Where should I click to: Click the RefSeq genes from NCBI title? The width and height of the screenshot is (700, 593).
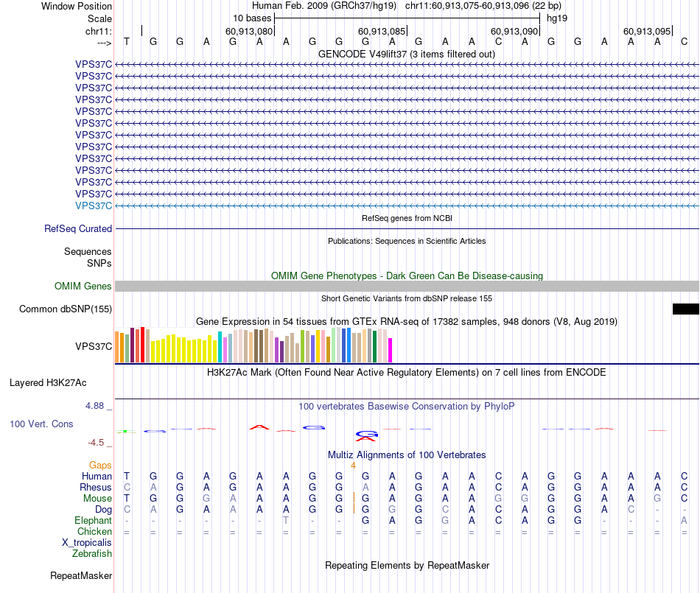click(407, 218)
